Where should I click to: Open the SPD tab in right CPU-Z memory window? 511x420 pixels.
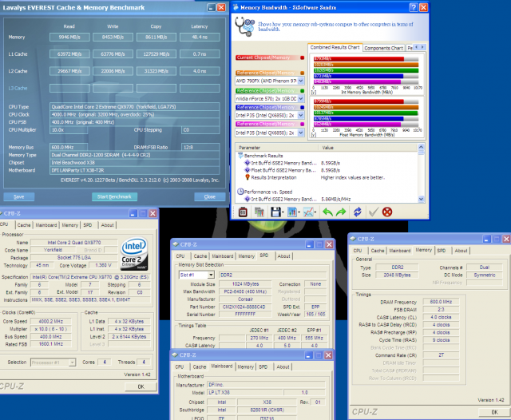pos(442,251)
